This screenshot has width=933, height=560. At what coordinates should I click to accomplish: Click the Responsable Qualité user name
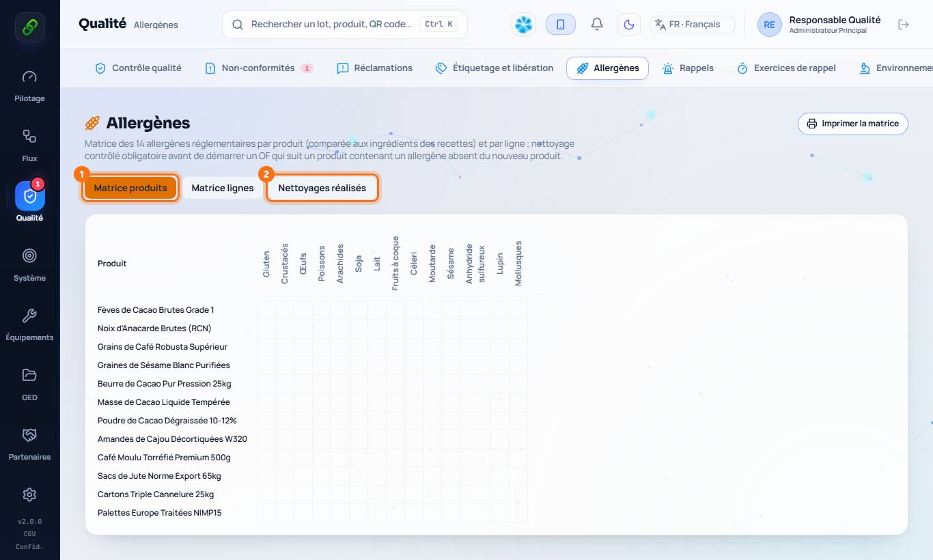[x=835, y=20]
